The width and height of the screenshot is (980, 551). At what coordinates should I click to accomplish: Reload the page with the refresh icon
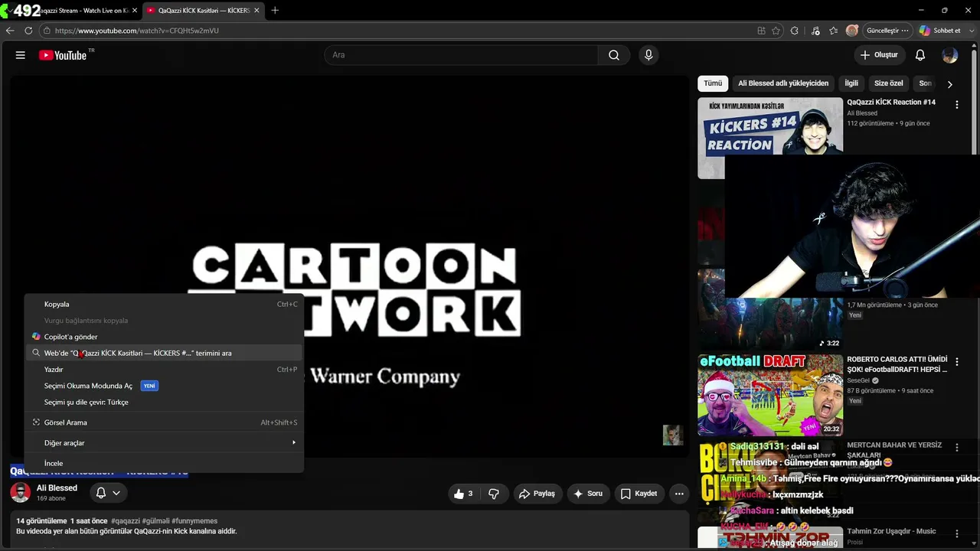(x=28, y=31)
